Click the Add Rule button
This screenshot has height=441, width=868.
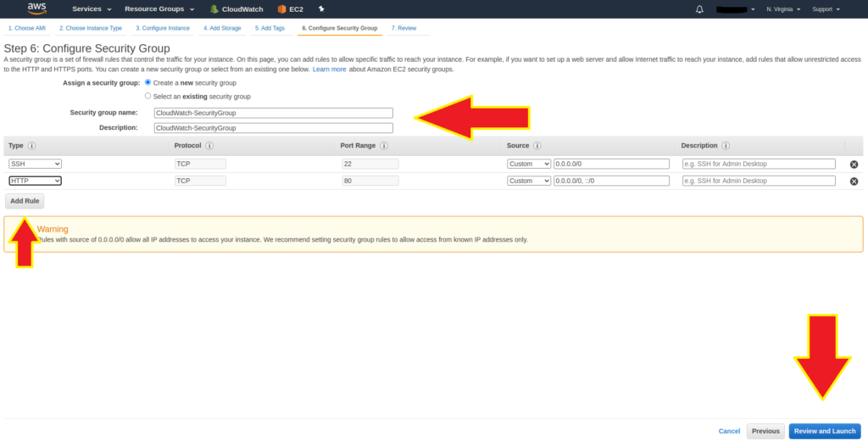(24, 202)
